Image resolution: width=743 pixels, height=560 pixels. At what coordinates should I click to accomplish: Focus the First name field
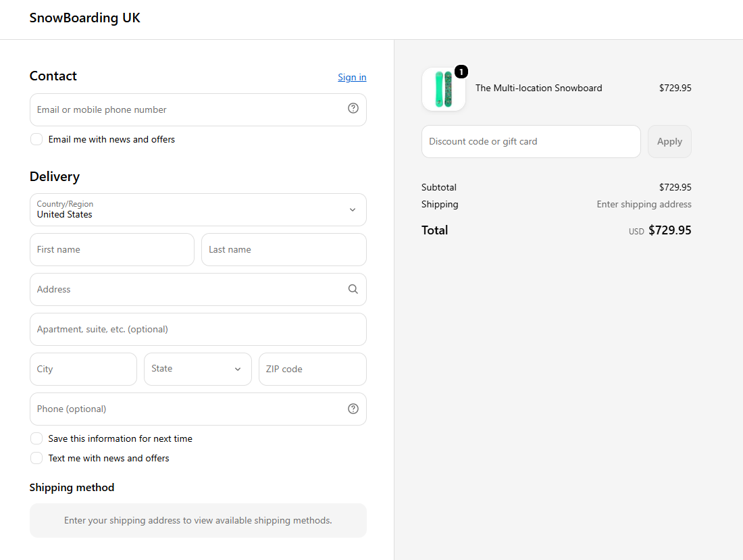(x=112, y=250)
